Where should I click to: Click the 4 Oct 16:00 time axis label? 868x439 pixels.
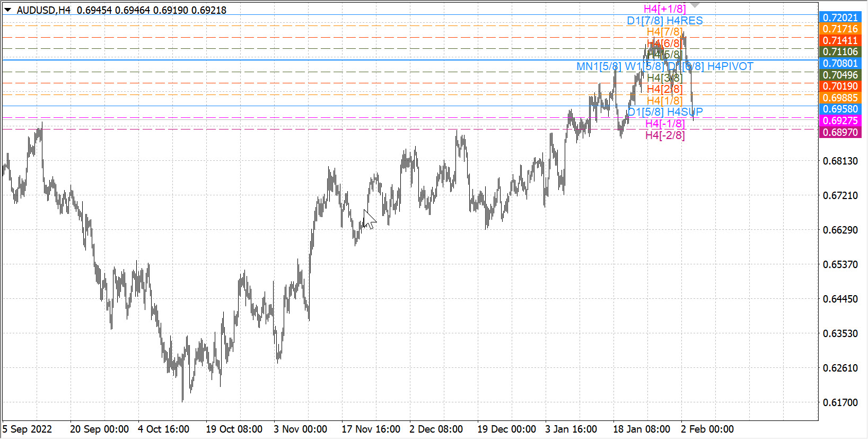click(x=163, y=429)
